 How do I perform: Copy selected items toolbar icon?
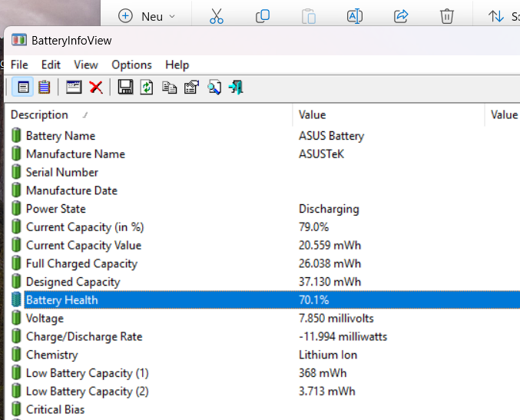coord(169,88)
